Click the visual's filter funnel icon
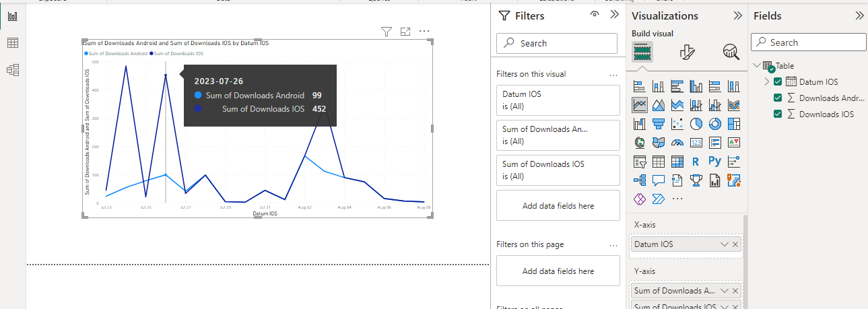 coord(386,31)
